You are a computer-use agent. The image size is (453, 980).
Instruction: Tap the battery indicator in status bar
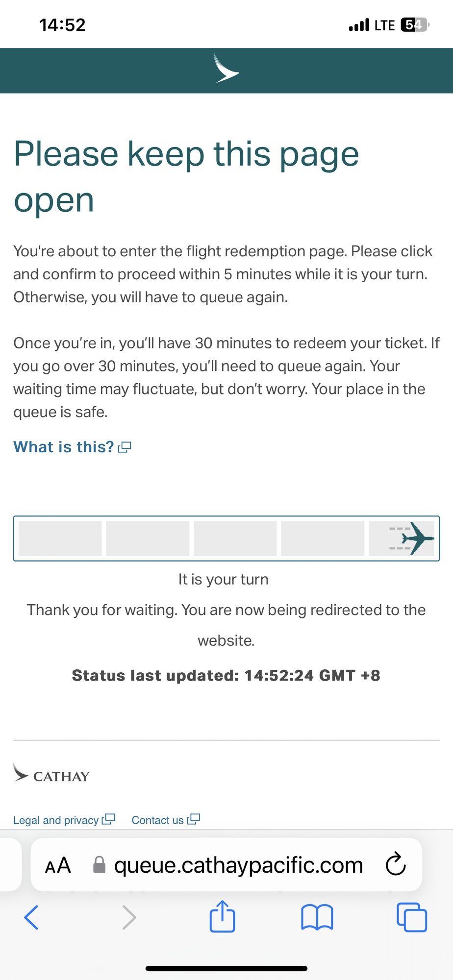[x=415, y=24]
